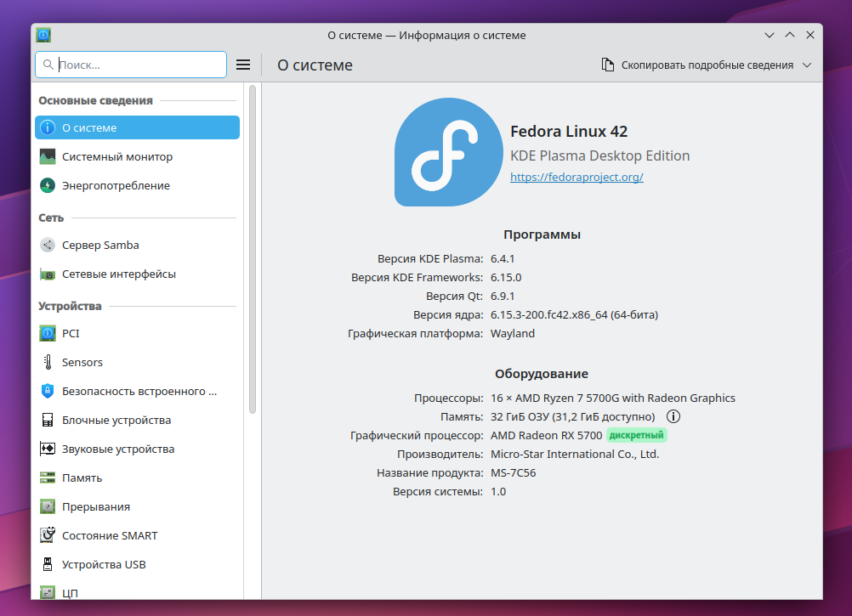This screenshot has width=852, height=616.
Task: Open the hamburger menu button
Action: click(x=243, y=65)
